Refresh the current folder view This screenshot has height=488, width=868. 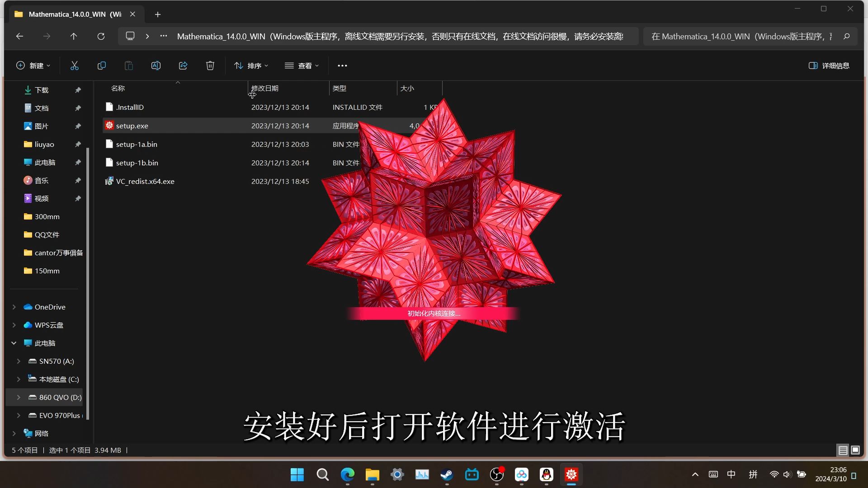point(101,36)
